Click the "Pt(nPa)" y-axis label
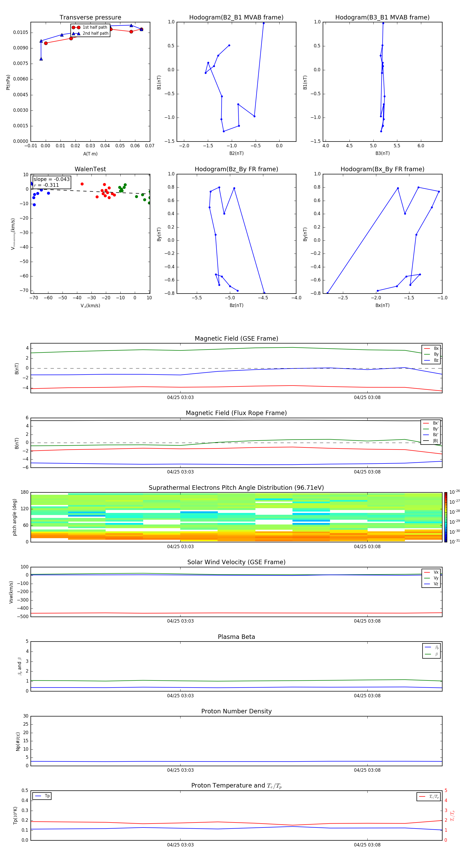473x868 pixels. click(x=8, y=82)
